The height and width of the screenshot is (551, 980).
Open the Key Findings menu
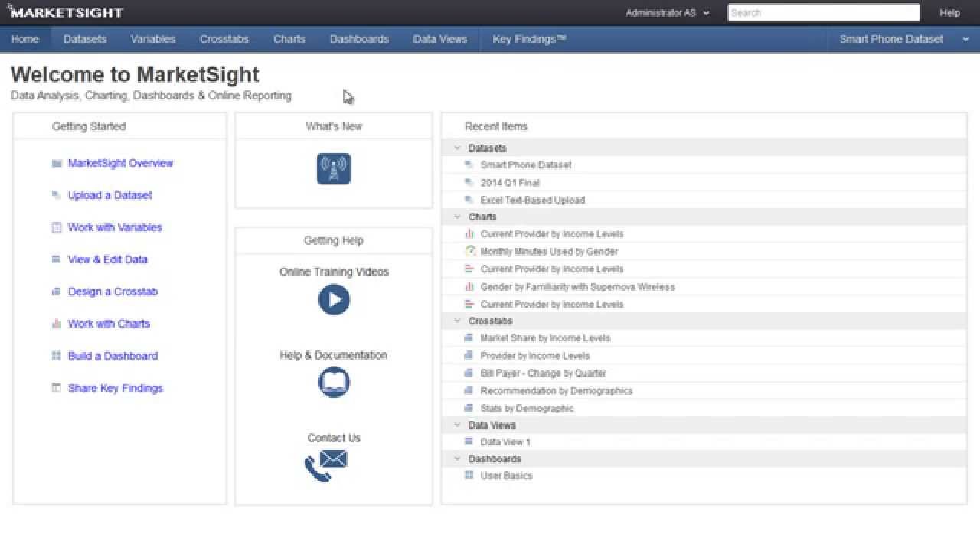tap(530, 39)
